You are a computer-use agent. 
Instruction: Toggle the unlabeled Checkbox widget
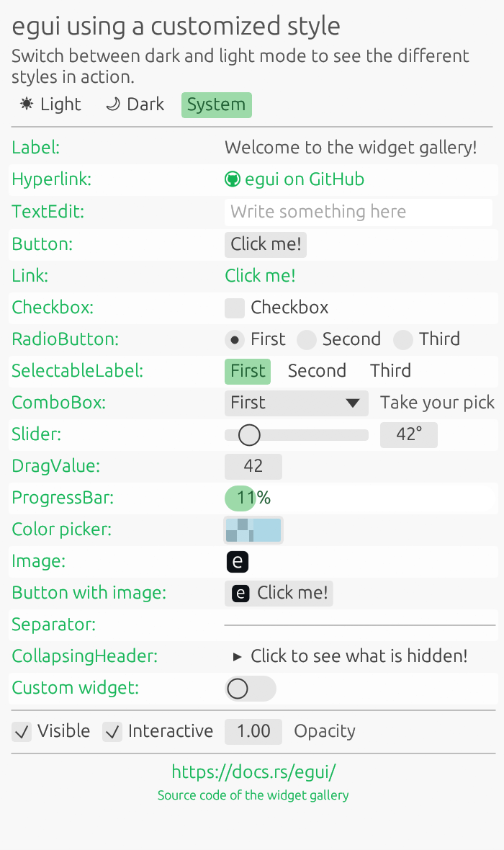point(235,308)
